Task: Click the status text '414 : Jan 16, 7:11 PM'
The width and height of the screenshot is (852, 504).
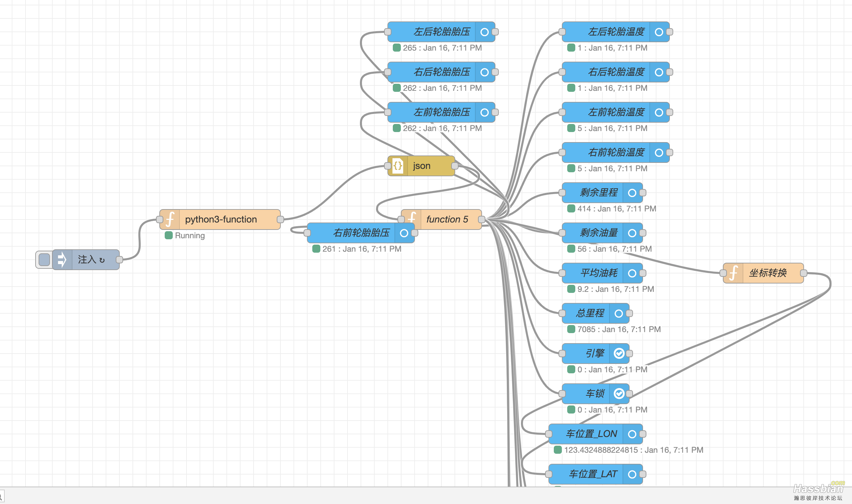Action: point(617,209)
